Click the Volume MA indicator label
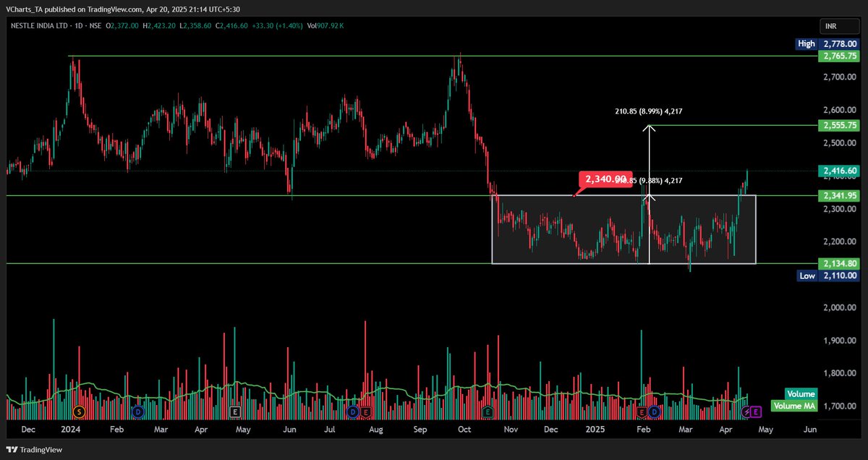The image size is (868, 460). click(x=794, y=406)
